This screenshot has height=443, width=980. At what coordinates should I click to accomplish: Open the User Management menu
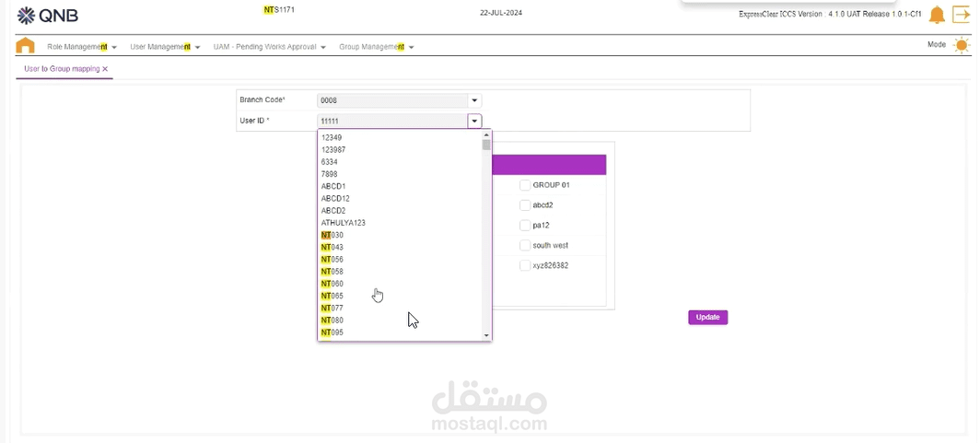(x=165, y=47)
